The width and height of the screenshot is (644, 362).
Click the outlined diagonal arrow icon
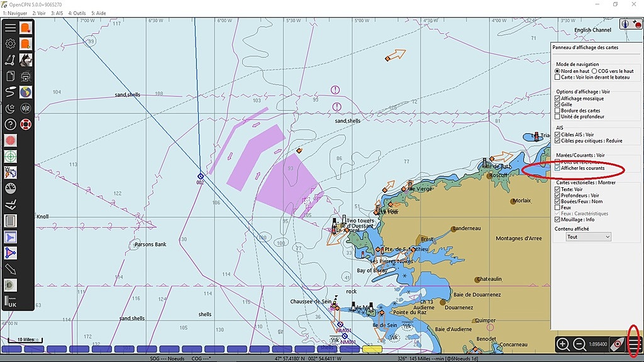(10, 269)
